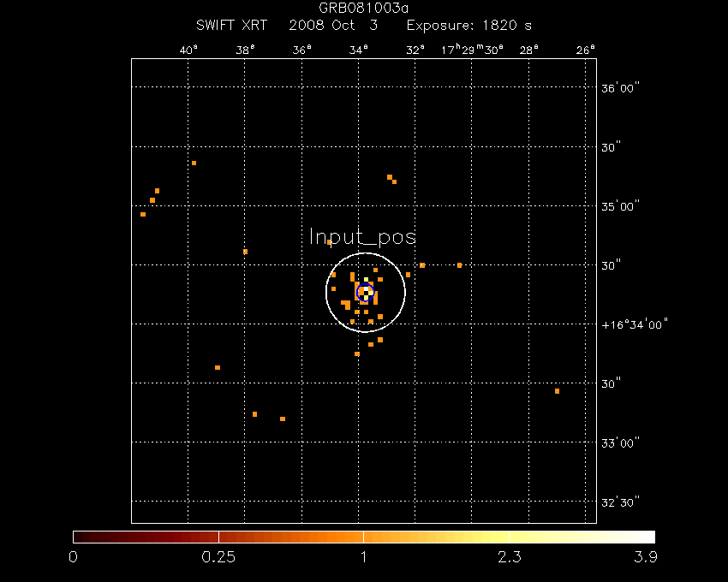Image resolution: width=728 pixels, height=582 pixels.
Task: Click the colorbar value 0
Action: [73, 556]
